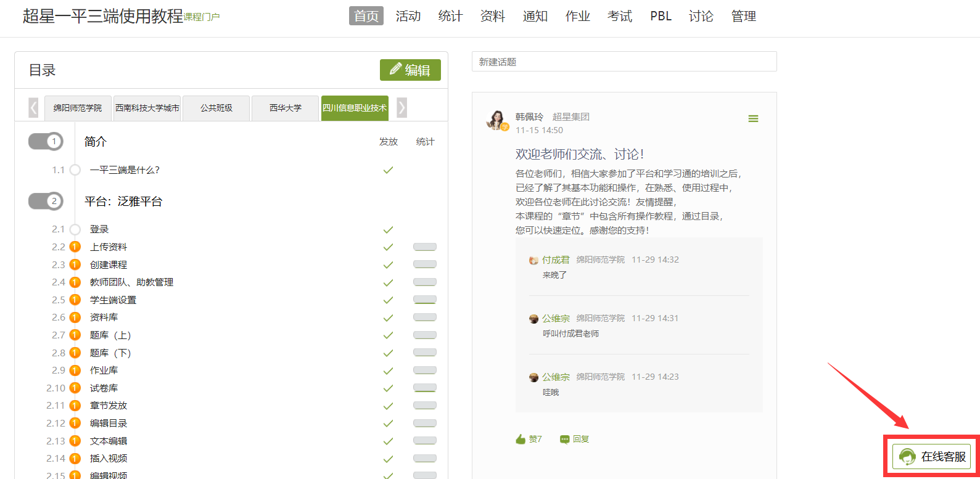
Task: Like the post with thumbs-up 赞7
Action: pos(529,439)
